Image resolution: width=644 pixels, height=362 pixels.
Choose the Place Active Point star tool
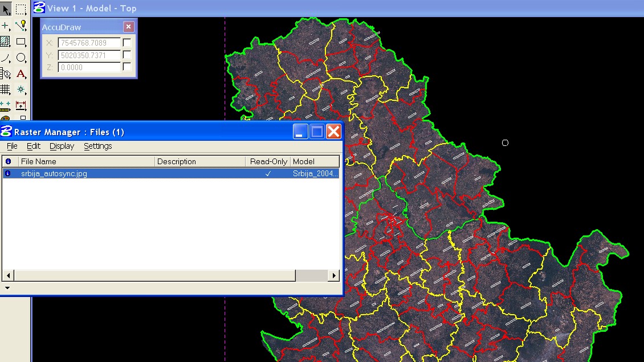tap(21, 90)
